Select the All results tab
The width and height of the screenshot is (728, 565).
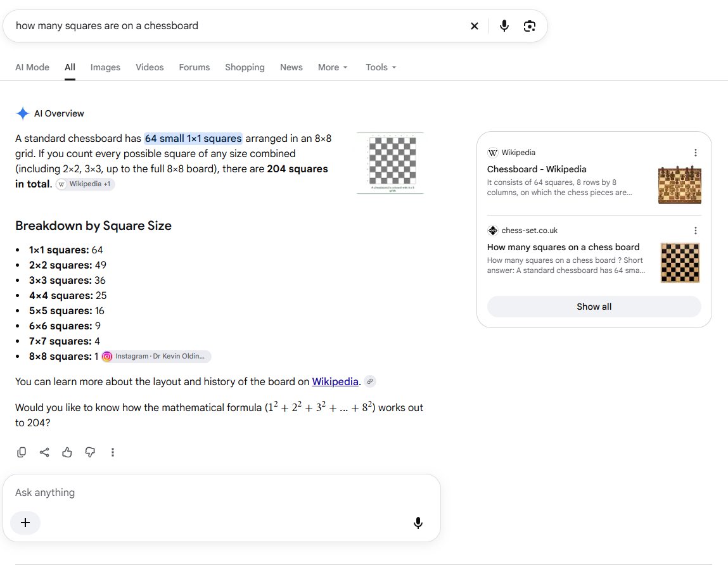[x=70, y=67]
